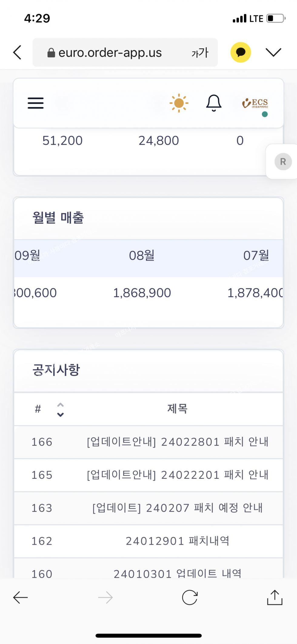Navigate back with bottom left arrow

[21, 598]
